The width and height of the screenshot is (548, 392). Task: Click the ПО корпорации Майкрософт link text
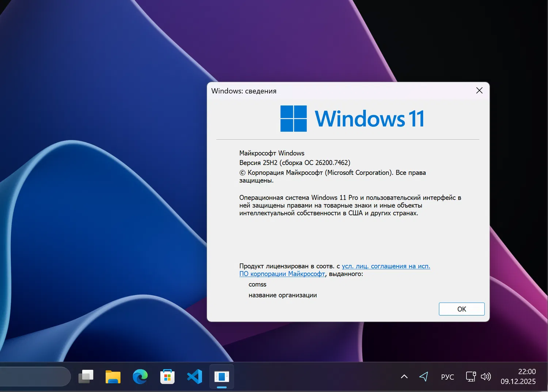tap(282, 274)
